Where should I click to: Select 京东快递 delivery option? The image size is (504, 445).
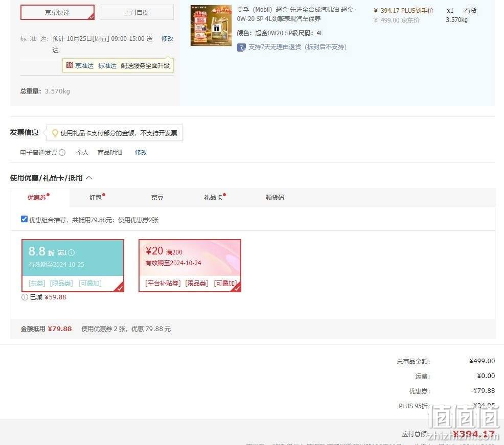tap(58, 12)
